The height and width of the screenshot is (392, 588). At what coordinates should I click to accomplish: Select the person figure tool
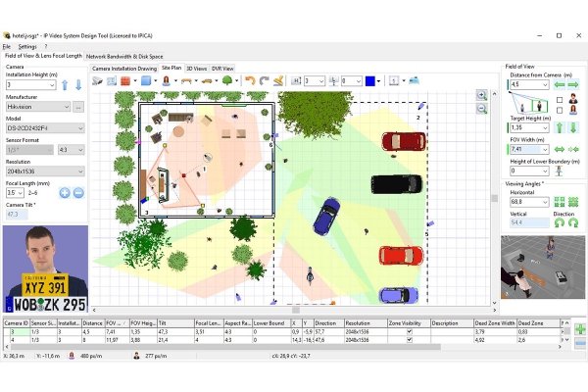[x=167, y=80]
